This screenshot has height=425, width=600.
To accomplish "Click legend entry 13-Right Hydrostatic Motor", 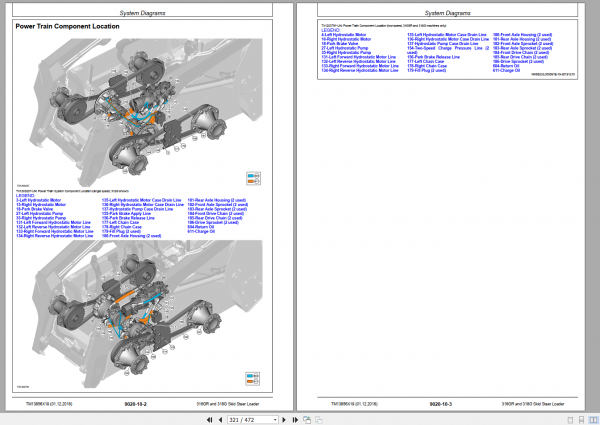I will pyautogui.click(x=41, y=205).
